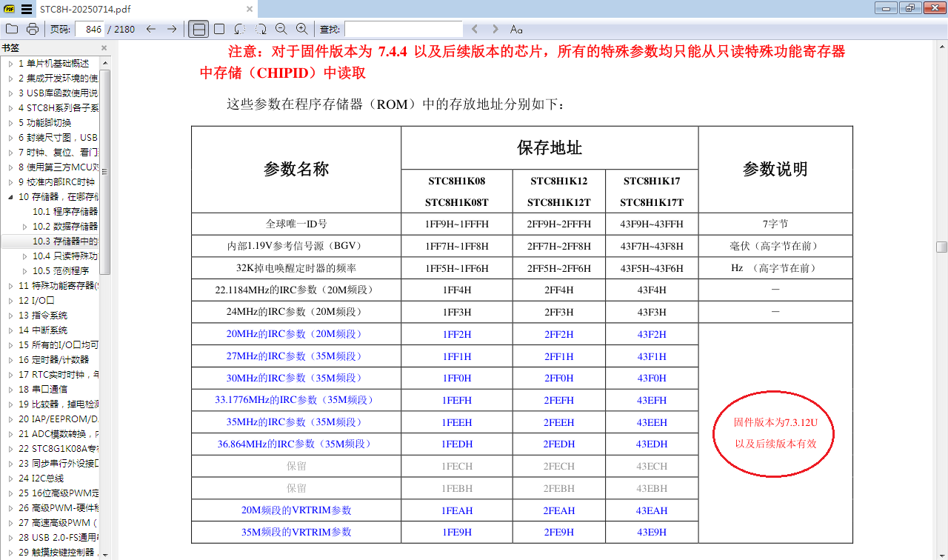Screen dimensions: 948x560
Task: Open a file with the folder icon
Action: point(12,29)
